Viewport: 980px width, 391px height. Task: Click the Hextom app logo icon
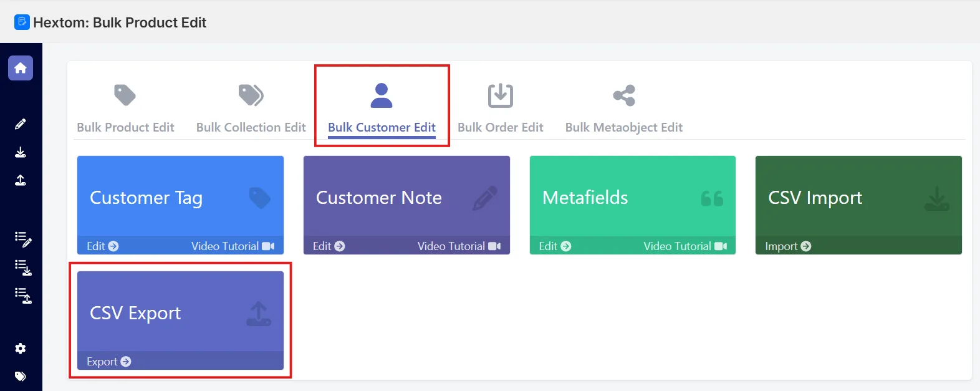(22, 22)
